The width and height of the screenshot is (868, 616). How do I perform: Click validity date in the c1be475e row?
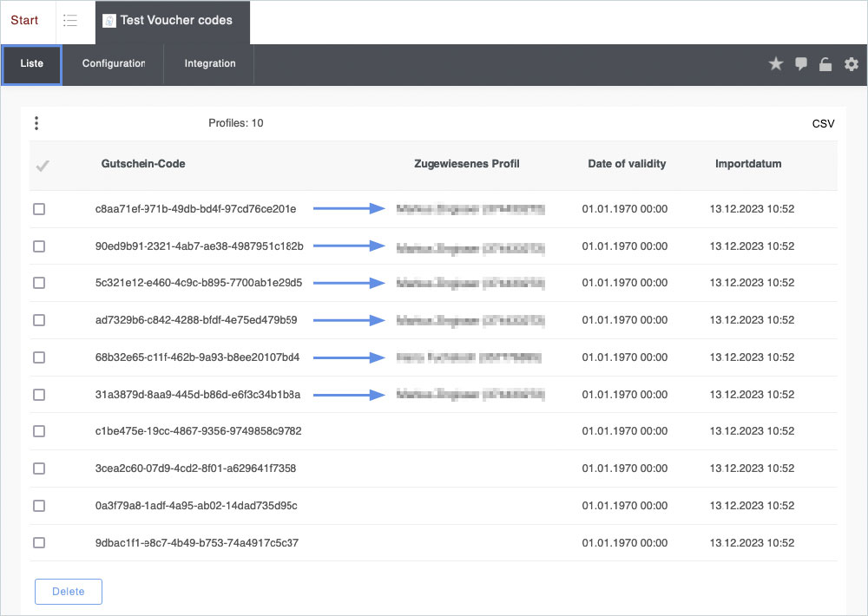624,430
